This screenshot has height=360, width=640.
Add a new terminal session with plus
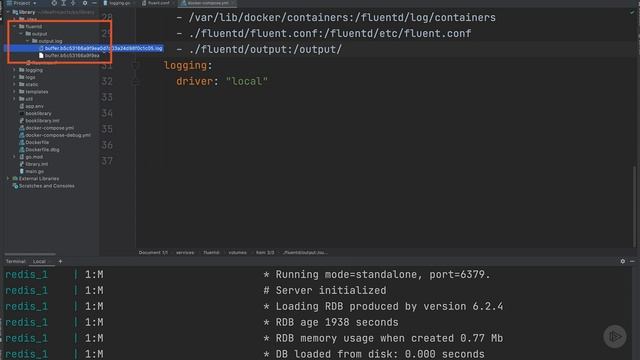coord(60,262)
